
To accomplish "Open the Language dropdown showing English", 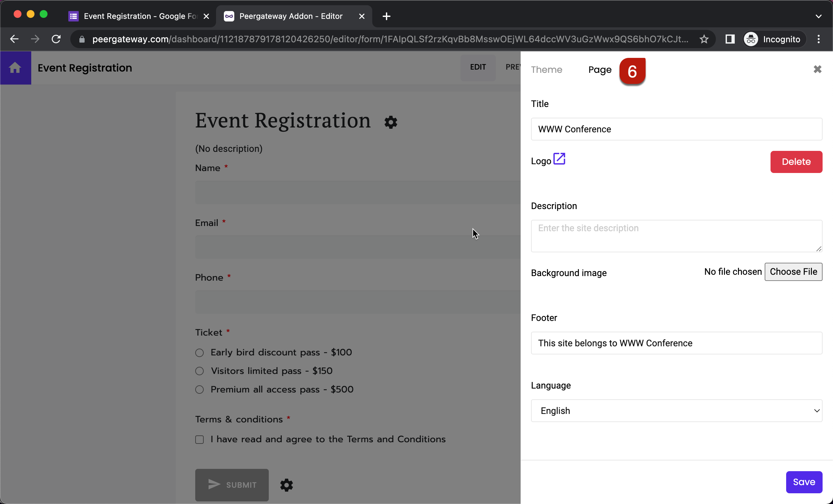I will [x=676, y=411].
